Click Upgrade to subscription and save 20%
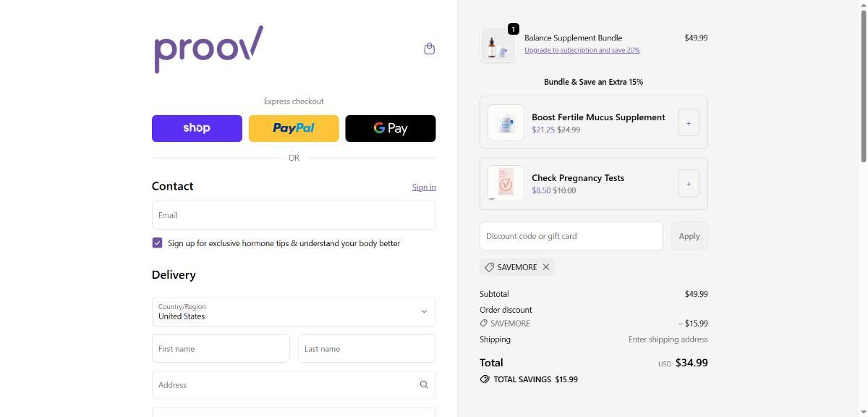This screenshot has height=417, width=868. [x=582, y=51]
